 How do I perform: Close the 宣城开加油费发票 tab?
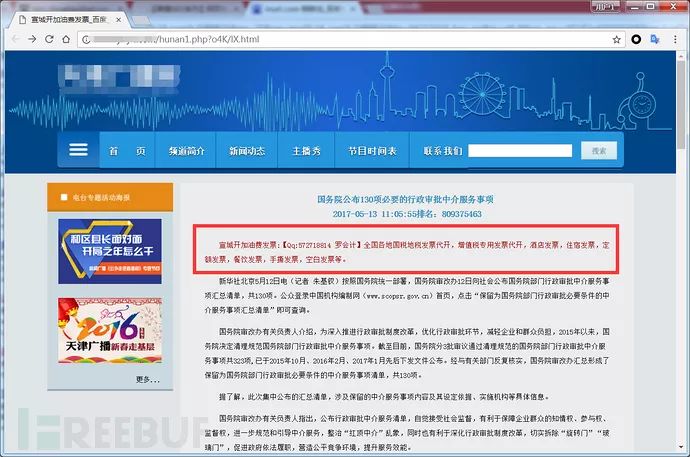[x=118, y=20]
